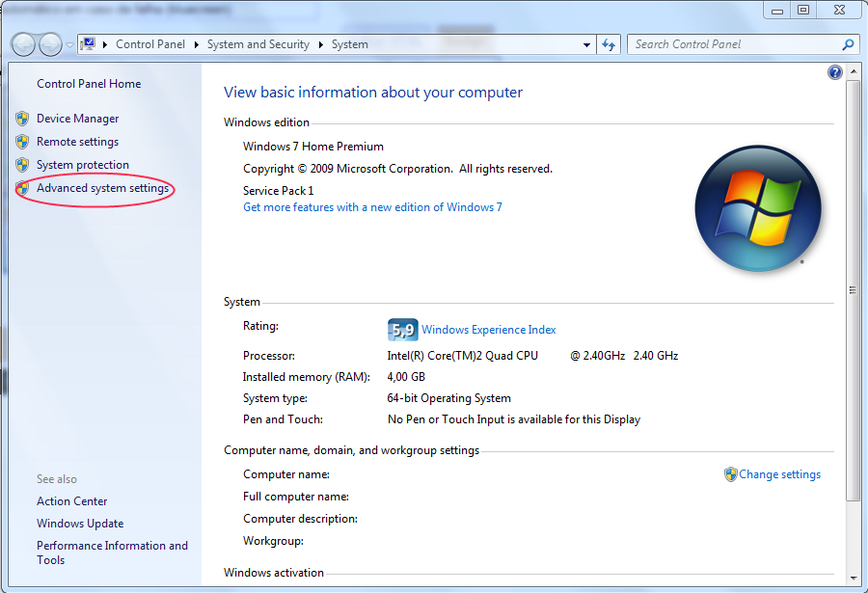Open System protection link
868x593 pixels.
83,165
